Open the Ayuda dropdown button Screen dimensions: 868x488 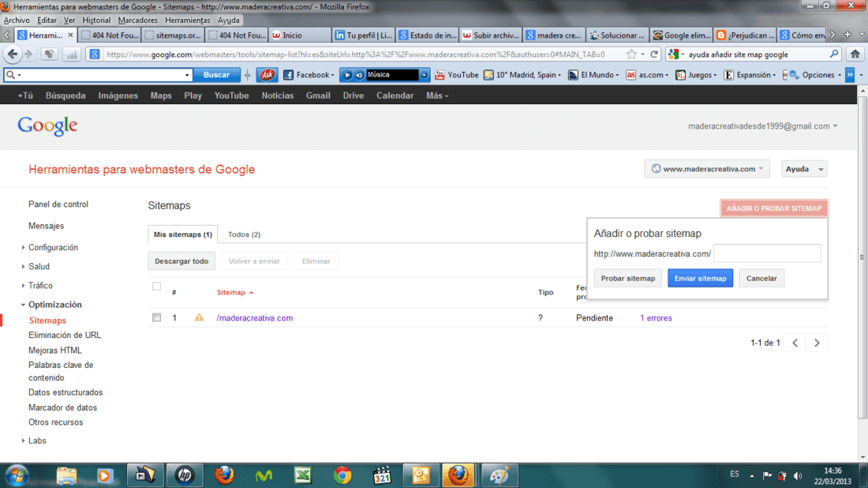(x=804, y=169)
